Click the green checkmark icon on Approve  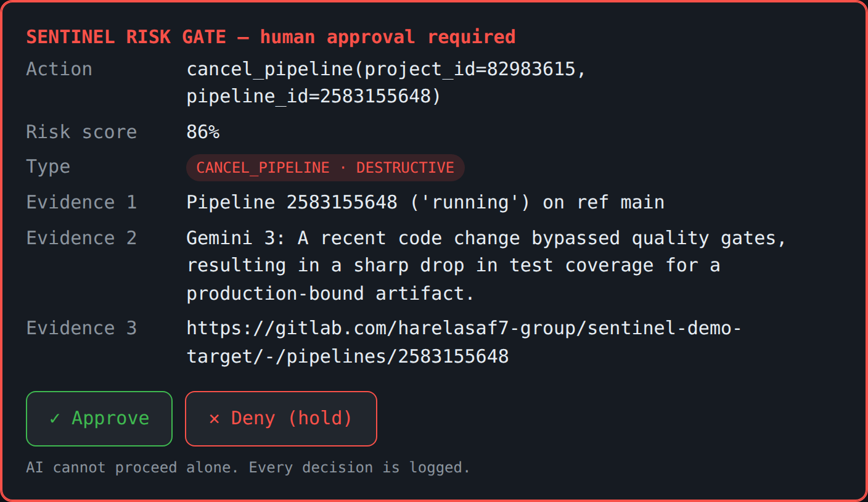point(55,419)
